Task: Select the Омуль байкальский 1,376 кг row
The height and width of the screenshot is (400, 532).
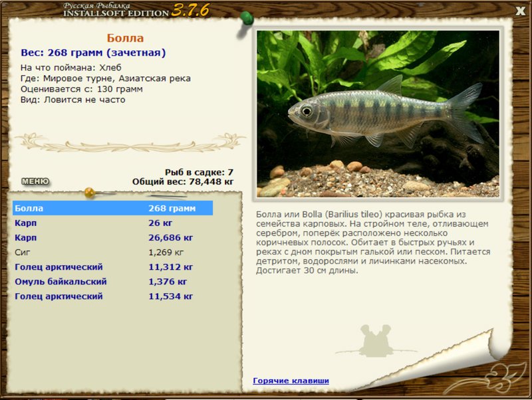Action: (x=112, y=281)
